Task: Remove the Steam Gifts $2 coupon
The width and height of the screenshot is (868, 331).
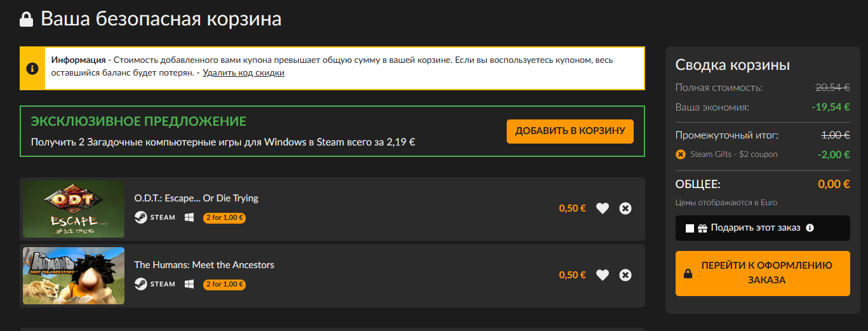Action: click(x=681, y=154)
